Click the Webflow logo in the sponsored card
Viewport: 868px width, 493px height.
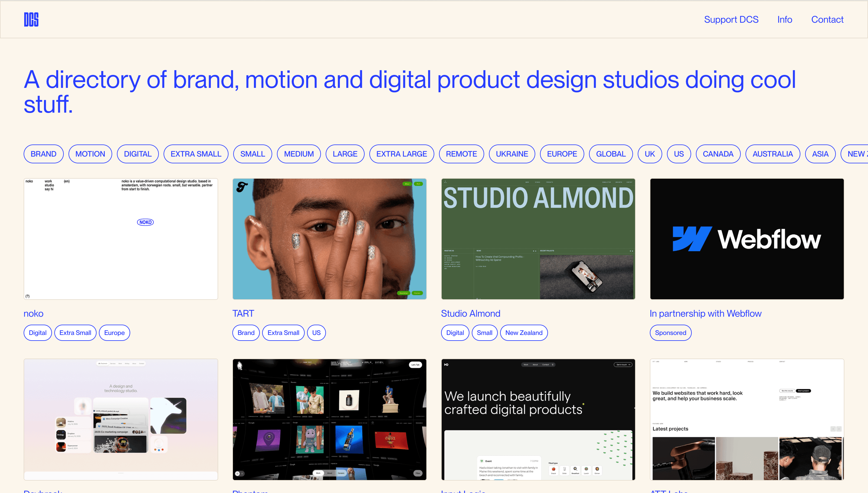click(x=746, y=239)
